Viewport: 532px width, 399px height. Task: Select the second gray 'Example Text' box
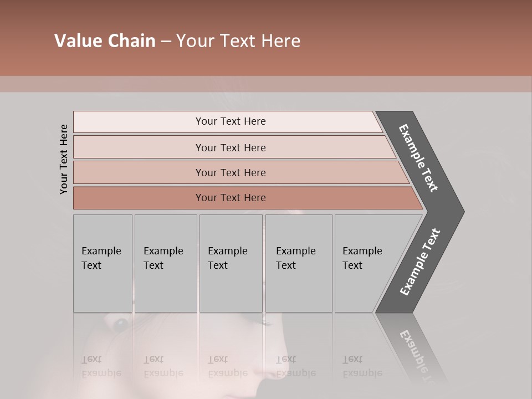click(x=166, y=263)
